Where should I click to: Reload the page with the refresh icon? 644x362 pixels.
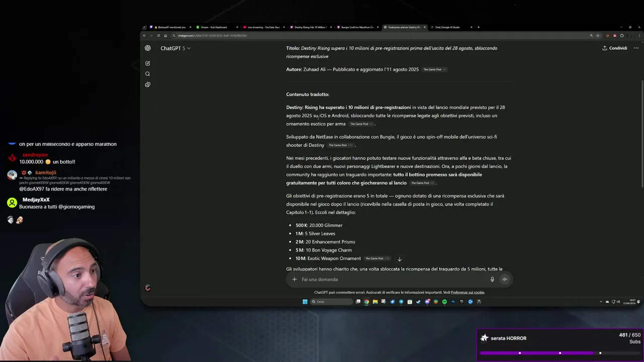pyautogui.click(x=158, y=36)
